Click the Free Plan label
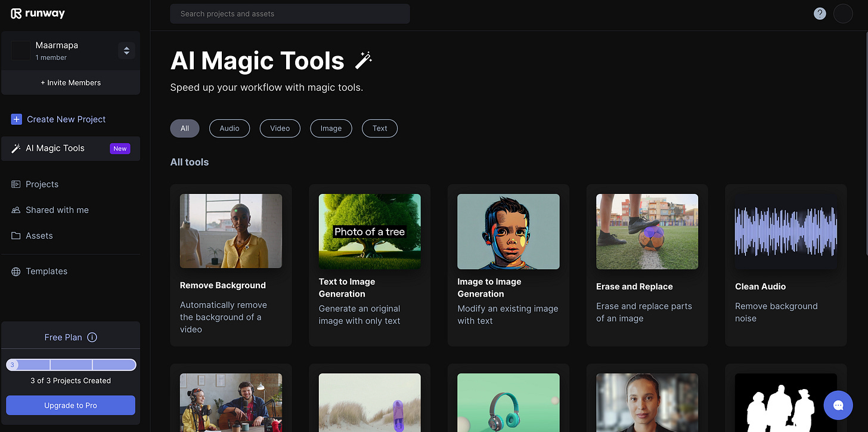 (63, 337)
